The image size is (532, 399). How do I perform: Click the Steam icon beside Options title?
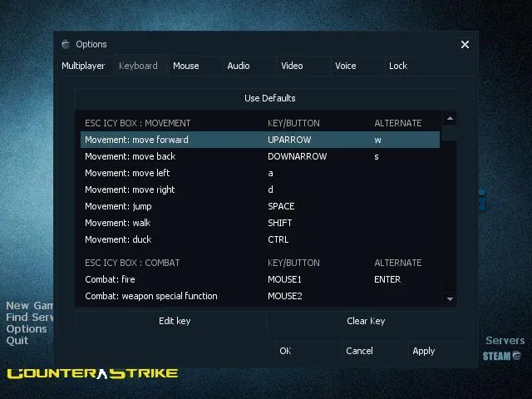[x=66, y=44]
